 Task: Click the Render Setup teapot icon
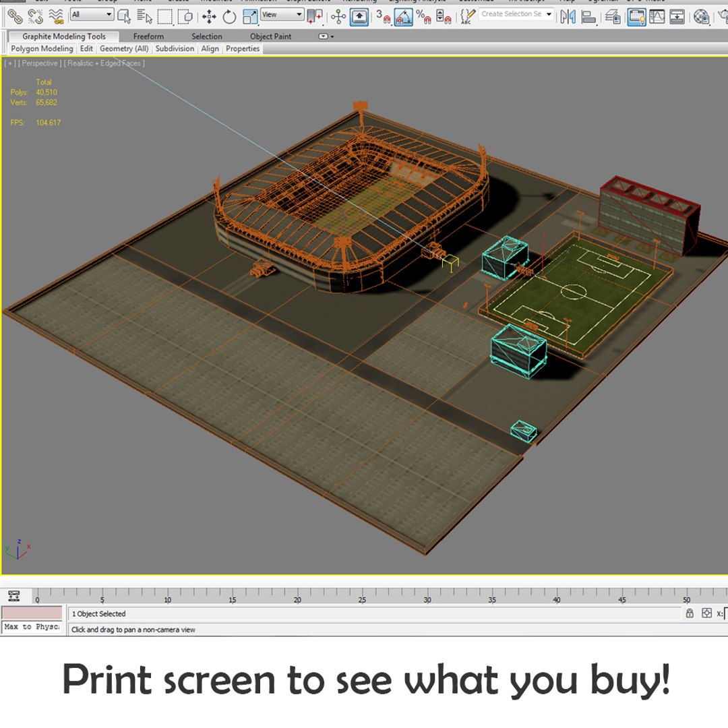[722, 17]
